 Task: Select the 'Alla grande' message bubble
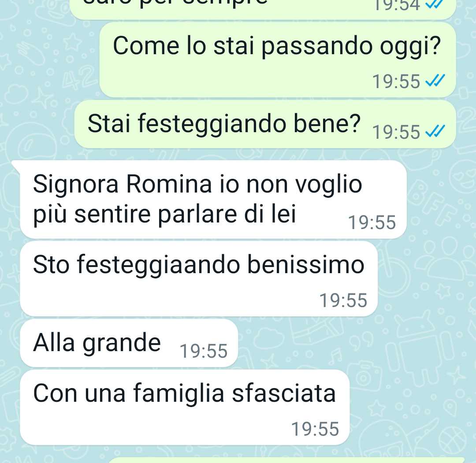[x=129, y=343]
